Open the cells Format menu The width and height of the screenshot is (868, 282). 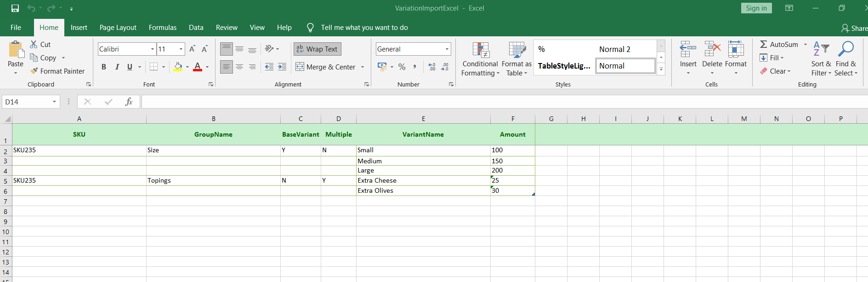click(x=736, y=58)
